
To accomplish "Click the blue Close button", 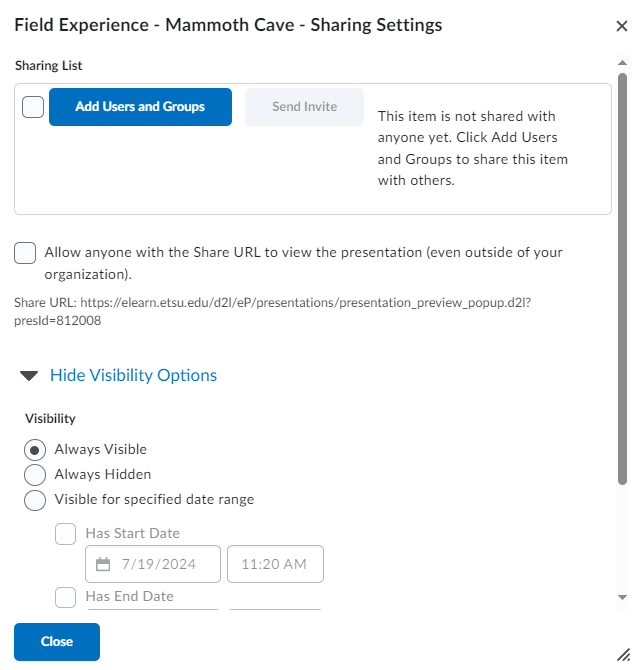I will point(57,642).
